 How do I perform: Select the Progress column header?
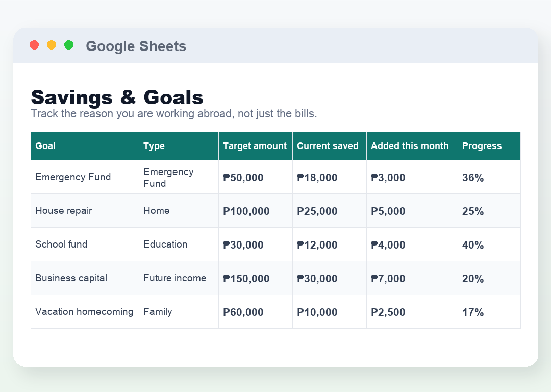click(x=489, y=146)
